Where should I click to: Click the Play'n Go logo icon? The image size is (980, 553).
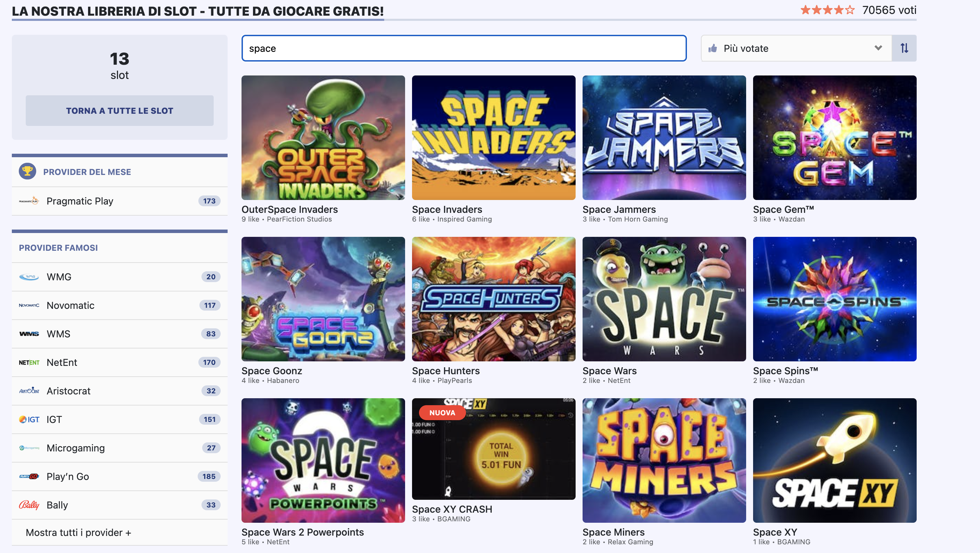coord(29,476)
